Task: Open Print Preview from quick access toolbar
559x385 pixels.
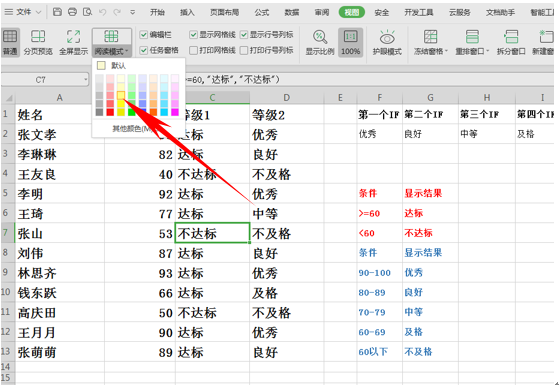Action: point(87,12)
